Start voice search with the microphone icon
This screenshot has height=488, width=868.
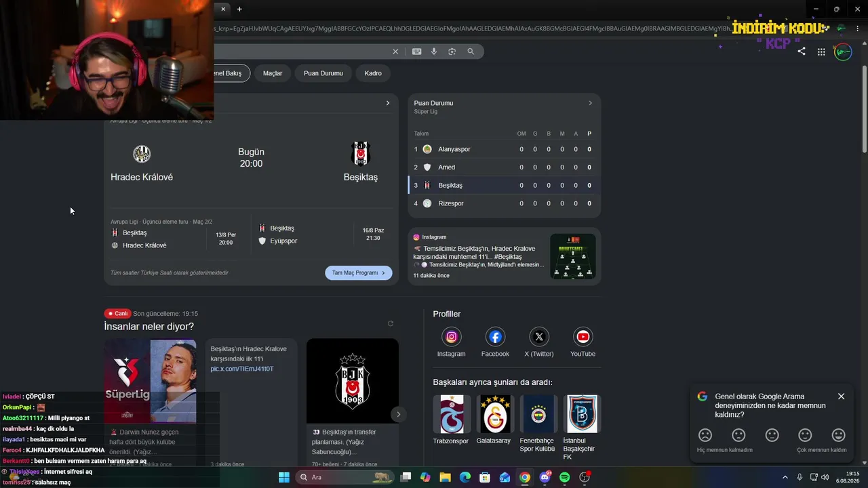tap(434, 52)
